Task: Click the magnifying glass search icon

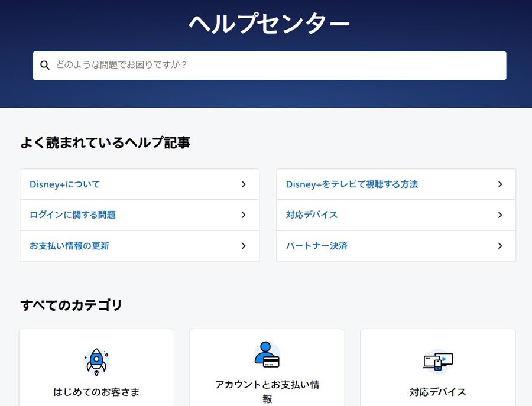Action: [x=45, y=65]
